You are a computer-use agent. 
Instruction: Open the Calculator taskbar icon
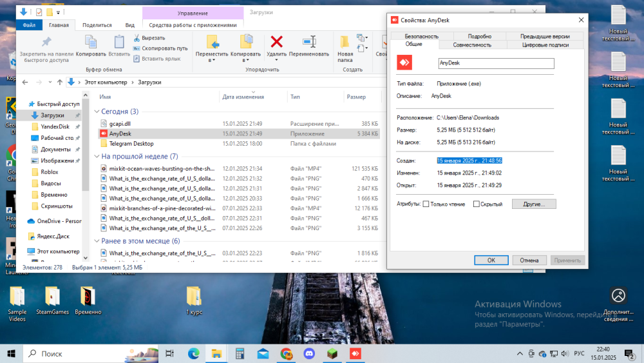[x=240, y=353]
